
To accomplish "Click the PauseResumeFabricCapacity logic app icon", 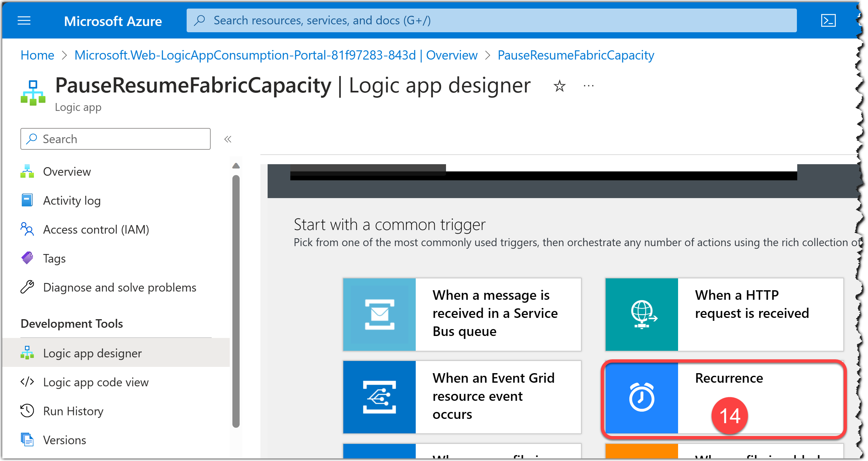I will point(33,92).
